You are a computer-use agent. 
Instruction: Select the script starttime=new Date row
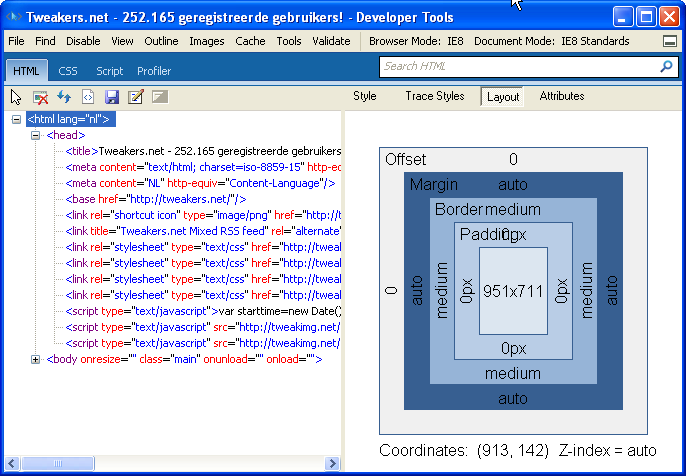coord(203,311)
